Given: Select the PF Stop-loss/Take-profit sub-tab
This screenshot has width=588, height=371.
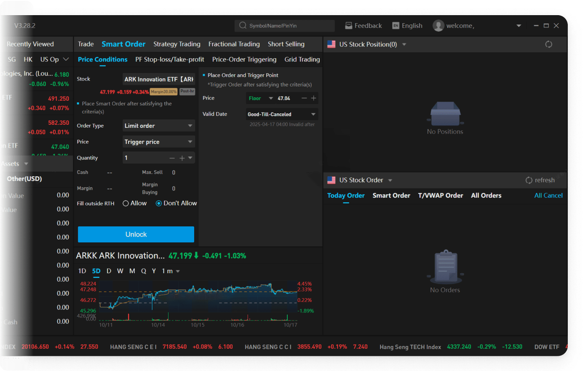Looking at the screenshot, I should 170,59.
